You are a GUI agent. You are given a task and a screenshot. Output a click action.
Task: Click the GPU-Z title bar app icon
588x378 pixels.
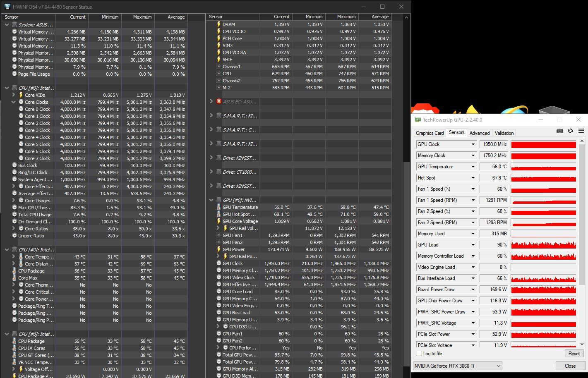click(418, 120)
